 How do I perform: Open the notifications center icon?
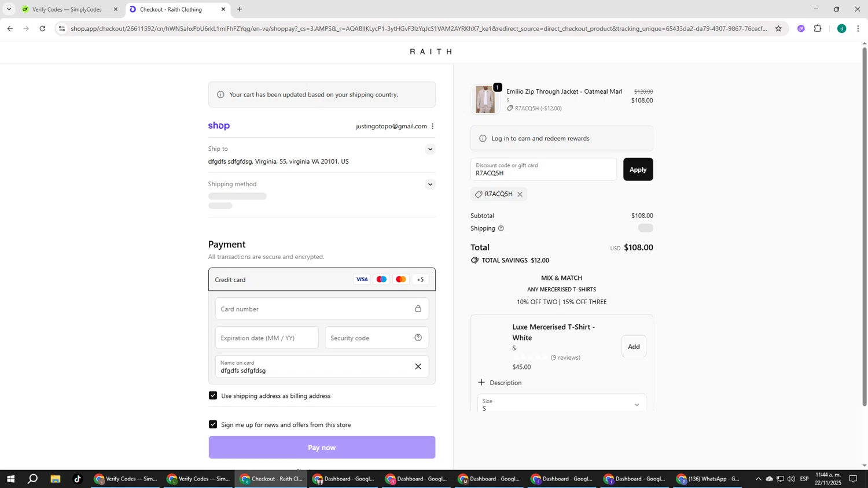853,479
